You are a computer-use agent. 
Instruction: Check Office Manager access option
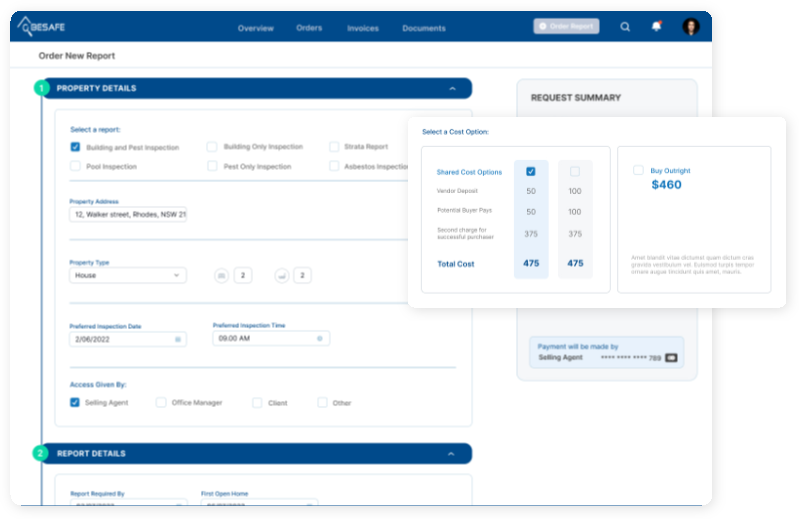[161, 403]
